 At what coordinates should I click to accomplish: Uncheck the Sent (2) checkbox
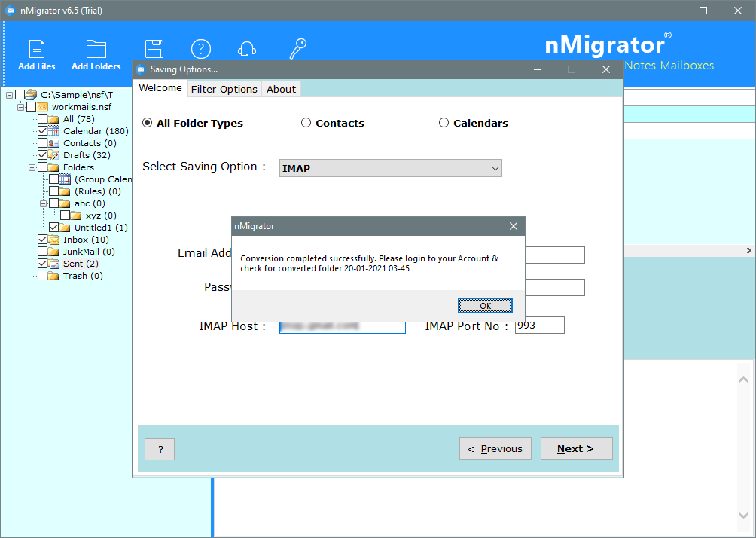click(x=42, y=264)
